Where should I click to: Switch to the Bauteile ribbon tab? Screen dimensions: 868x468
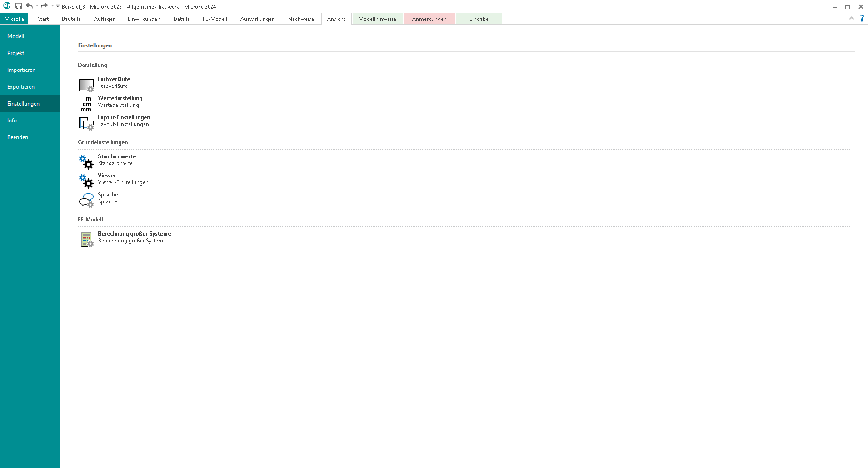[x=71, y=19]
